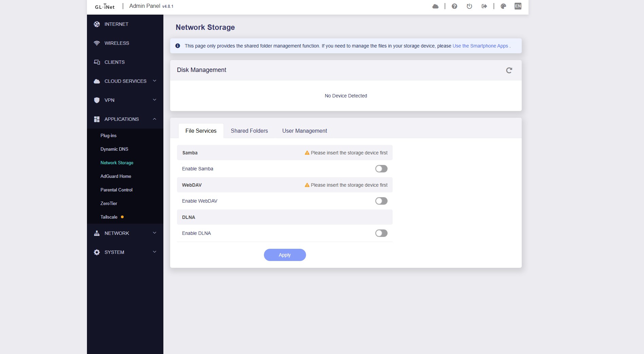Image resolution: width=644 pixels, height=354 pixels.
Task: Enable the DLNA toggle
Action: point(381,233)
